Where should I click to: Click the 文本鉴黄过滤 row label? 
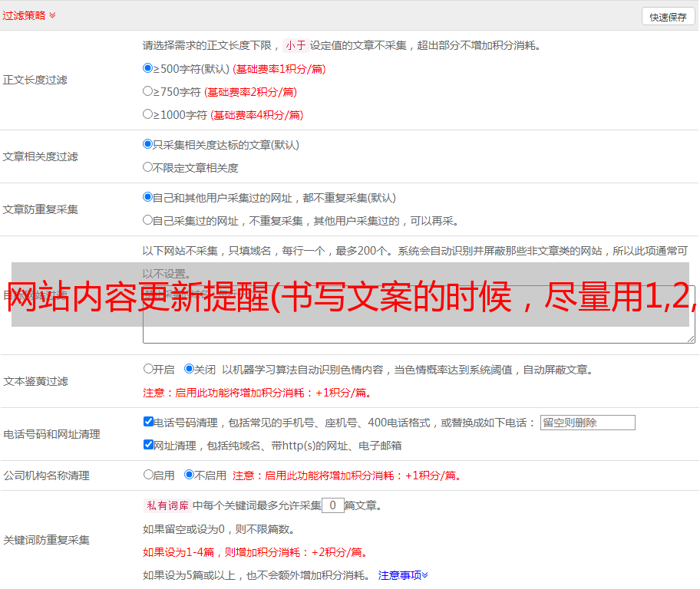click(36, 381)
